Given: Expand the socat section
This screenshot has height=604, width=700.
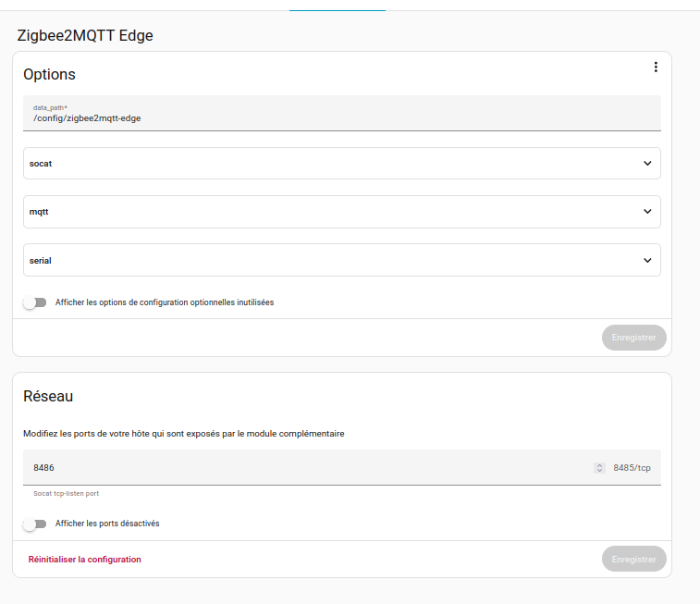Looking at the screenshot, I should tap(341, 164).
